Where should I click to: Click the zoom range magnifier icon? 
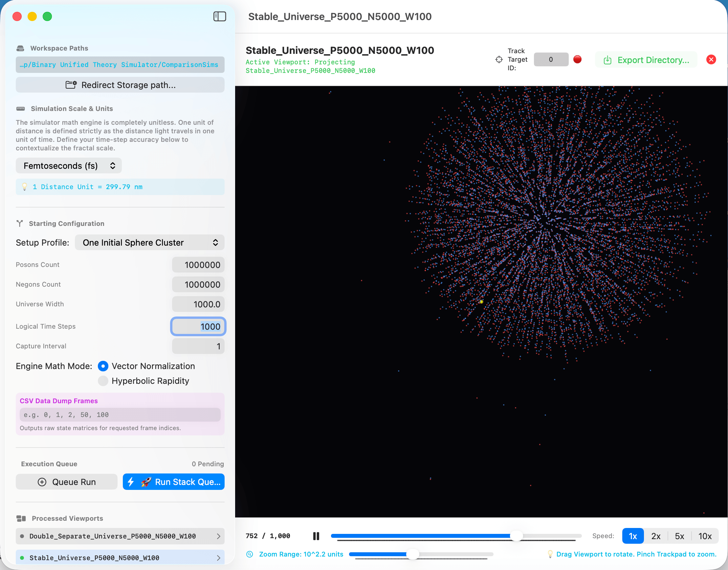coord(249,554)
